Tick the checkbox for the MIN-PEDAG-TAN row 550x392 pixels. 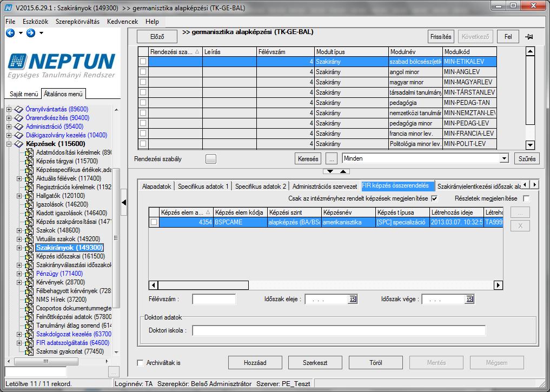coord(143,103)
